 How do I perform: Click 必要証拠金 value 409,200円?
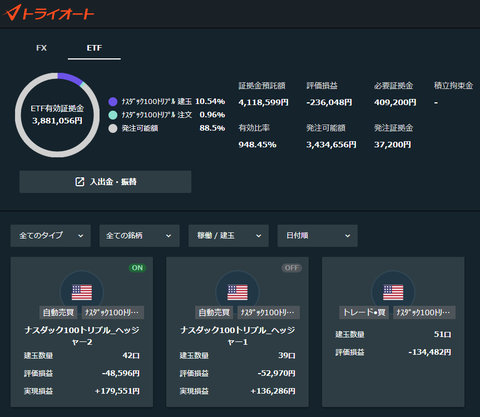click(395, 102)
